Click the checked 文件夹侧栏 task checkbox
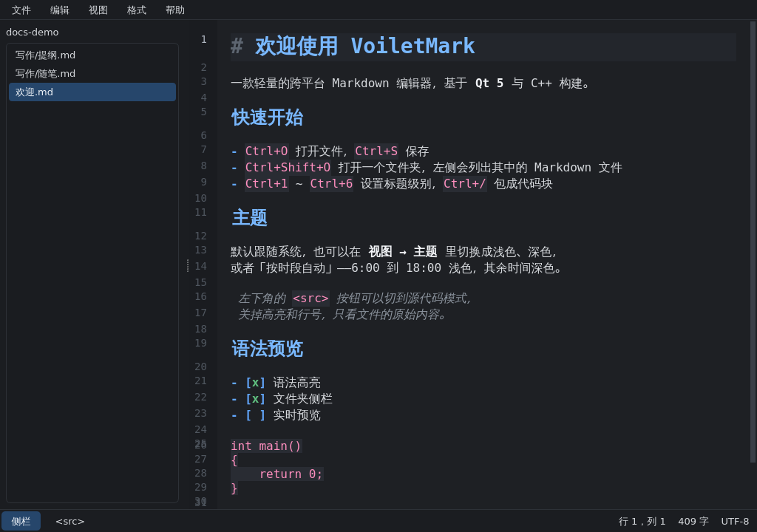Screen dimensions: 757x532 click(x=255, y=399)
